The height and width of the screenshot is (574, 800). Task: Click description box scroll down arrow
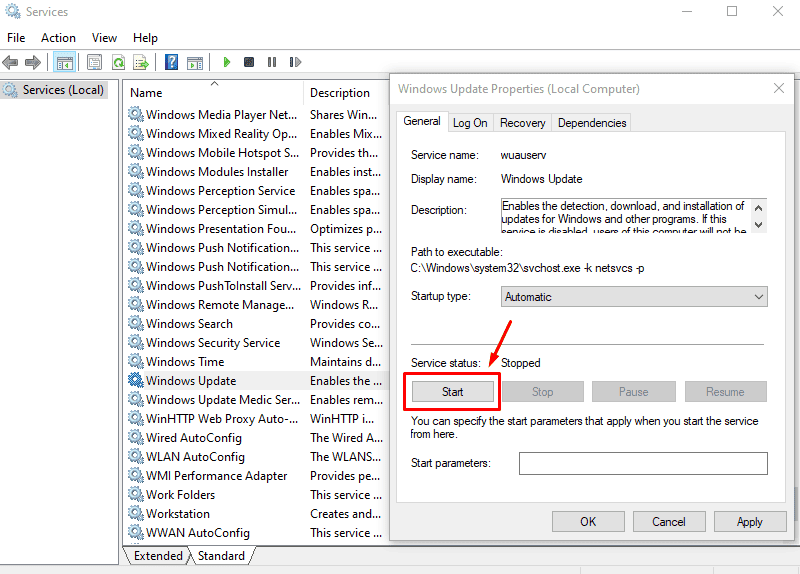point(759,224)
